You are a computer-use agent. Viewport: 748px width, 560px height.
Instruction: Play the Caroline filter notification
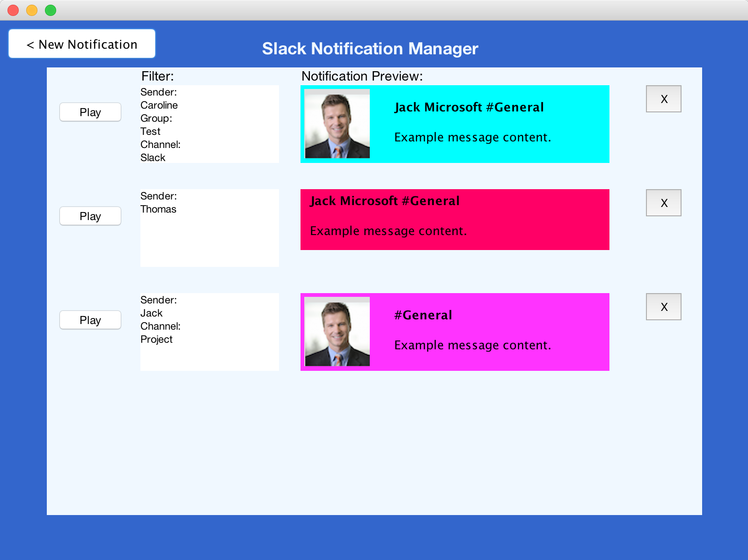point(90,112)
